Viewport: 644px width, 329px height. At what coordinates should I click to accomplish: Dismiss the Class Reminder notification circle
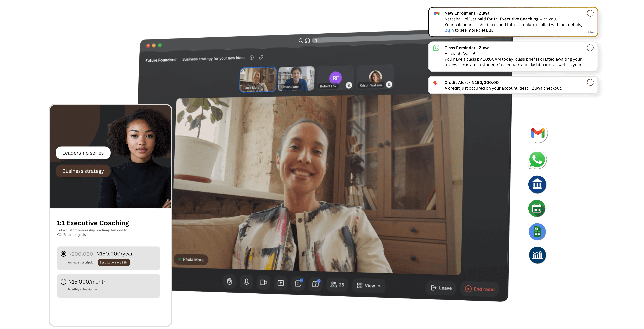coord(590,48)
